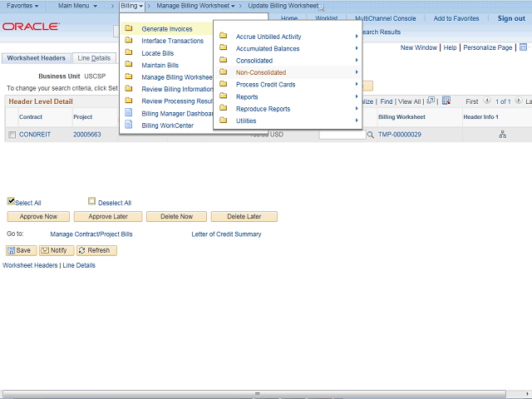The width and height of the screenshot is (532, 399).
Task: Click the lookup magnifier beside the input field
Action: point(371,135)
